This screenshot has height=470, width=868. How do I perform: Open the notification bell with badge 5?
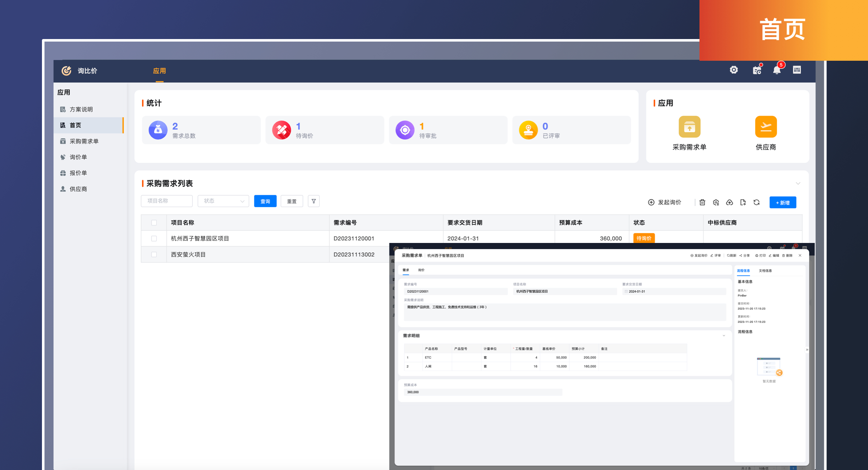pyautogui.click(x=776, y=70)
